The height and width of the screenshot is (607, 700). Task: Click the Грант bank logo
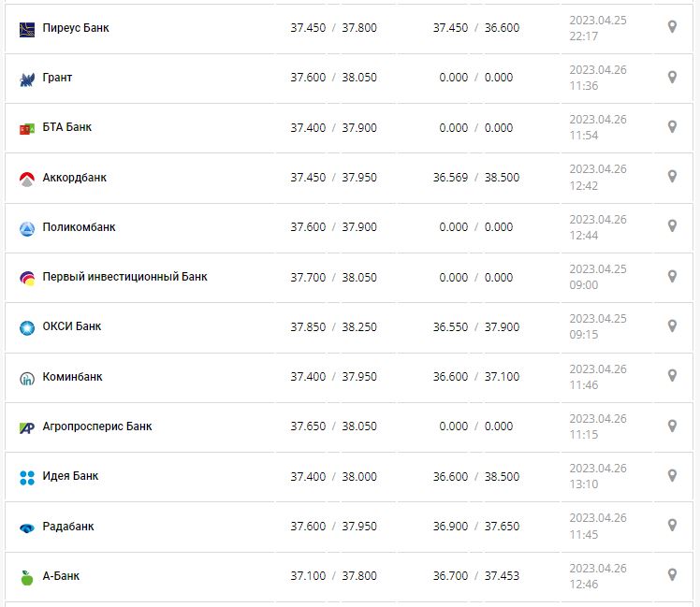point(27,79)
